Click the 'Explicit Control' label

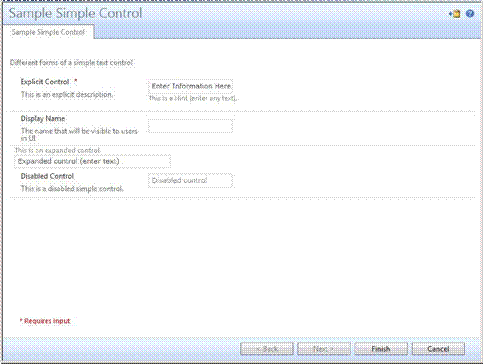(x=45, y=82)
